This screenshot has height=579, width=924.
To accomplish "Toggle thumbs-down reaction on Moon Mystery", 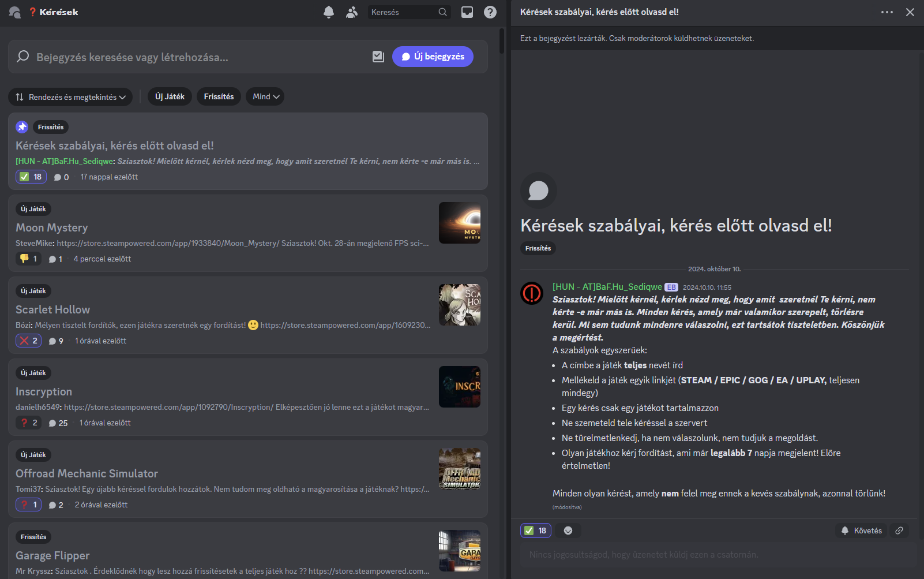I will point(28,259).
